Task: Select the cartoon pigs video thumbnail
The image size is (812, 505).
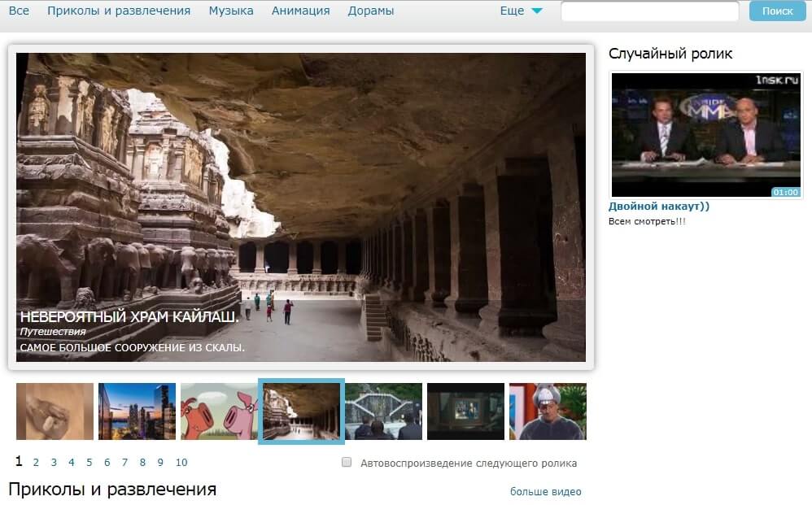Action: coord(219,411)
